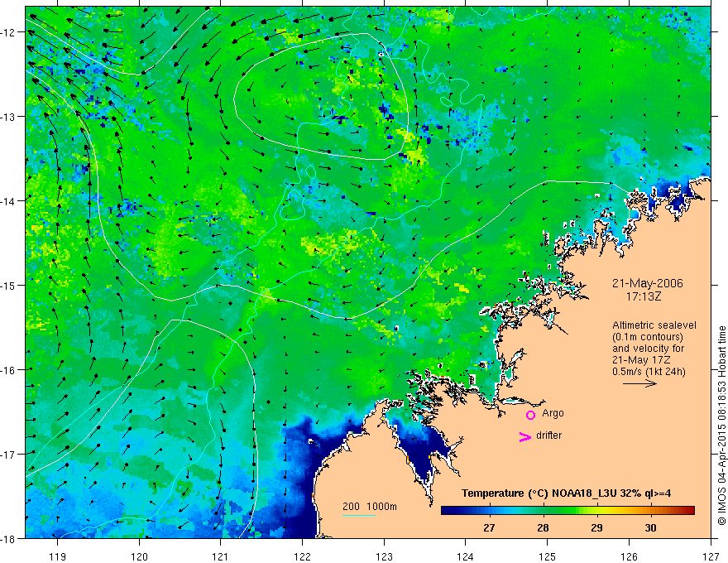Click the '21-May 17Z' caption line
The image size is (728, 563).
click(640, 360)
